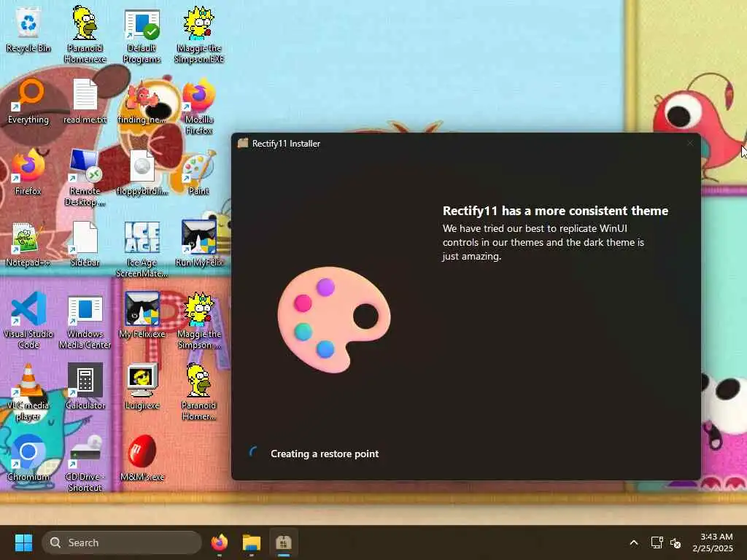Viewport: 747px width, 560px height.
Task: Click "Creating a restore point" status text
Action: (x=325, y=454)
